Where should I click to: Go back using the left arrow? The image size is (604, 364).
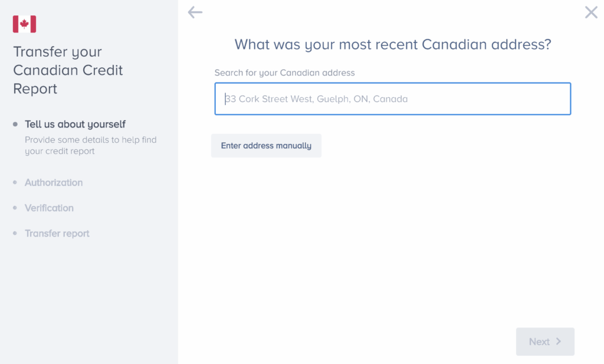[195, 12]
